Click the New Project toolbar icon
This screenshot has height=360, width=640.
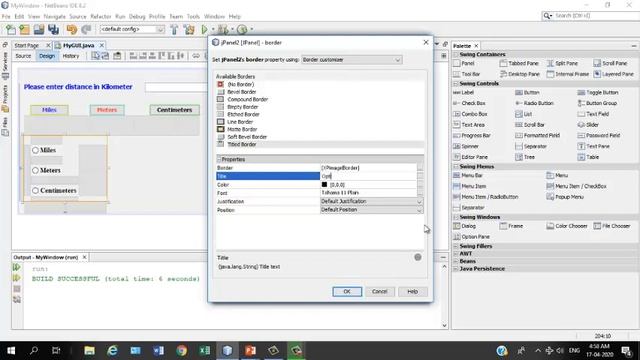pyautogui.click(x=24, y=29)
